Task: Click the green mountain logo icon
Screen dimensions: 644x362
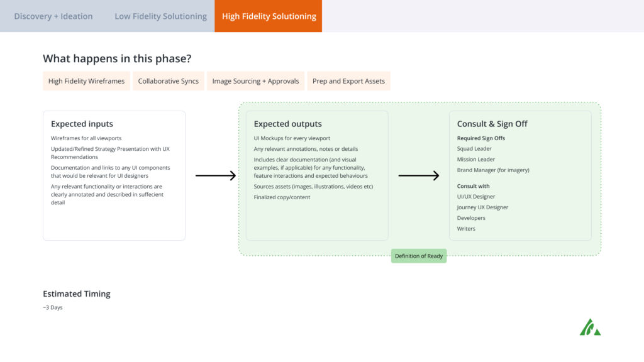Action: click(x=590, y=327)
